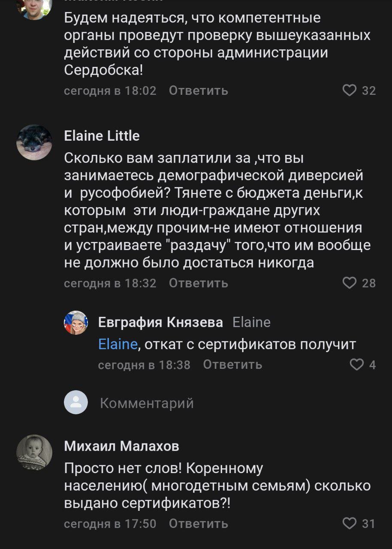Open Михаил Малахов's profile name
Viewport: 392px width, 549px height.
pyautogui.click(x=122, y=446)
